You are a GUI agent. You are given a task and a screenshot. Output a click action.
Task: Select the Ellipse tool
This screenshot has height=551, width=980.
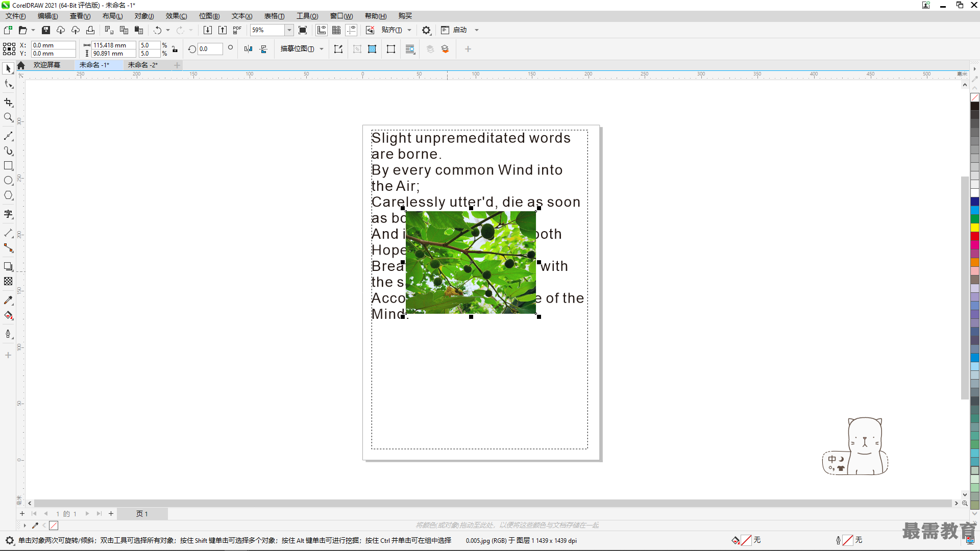(x=8, y=181)
